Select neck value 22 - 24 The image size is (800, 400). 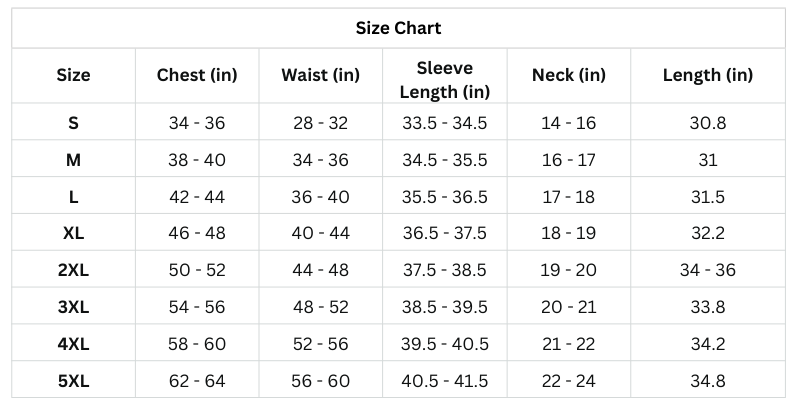(568, 380)
